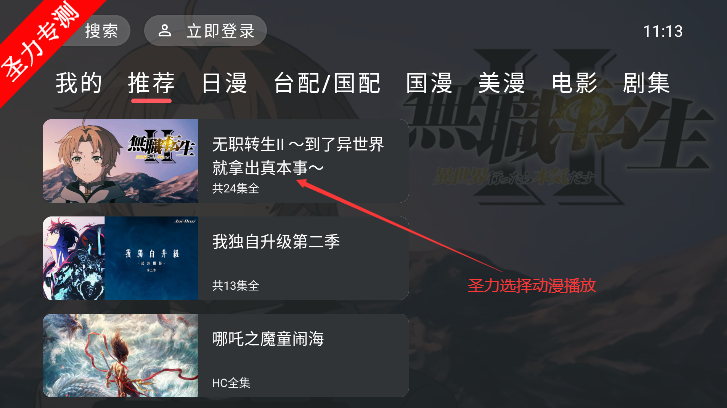
Task: Select the 推荐 tab
Action: pyautogui.click(x=152, y=83)
